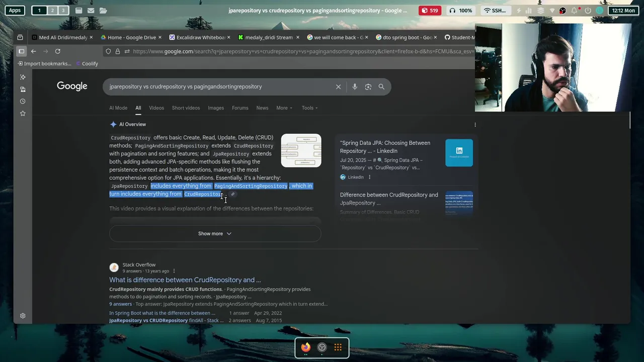Close the Home - Google Drive tab
The height and width of the screenshot is (362, 644).
(160, 37)
